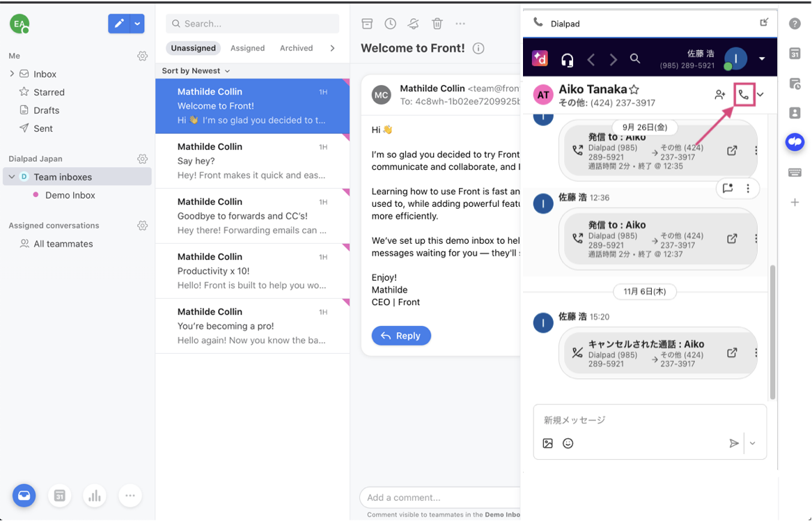Viewport: 812px width, 521px height.
Task: Open the emoji picker in message box
Action: [x=568, y=443]
